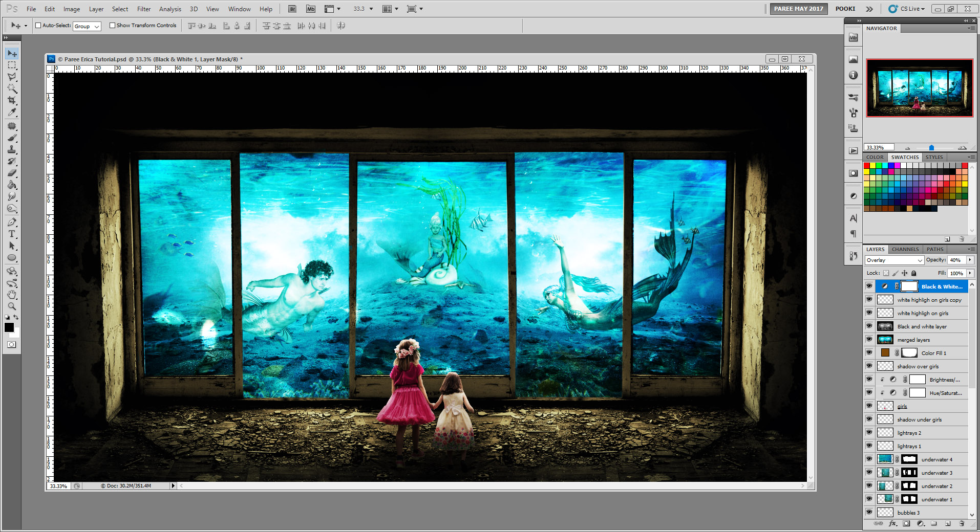
Task: Check Show Transform Controls
Action: (113, 25)
